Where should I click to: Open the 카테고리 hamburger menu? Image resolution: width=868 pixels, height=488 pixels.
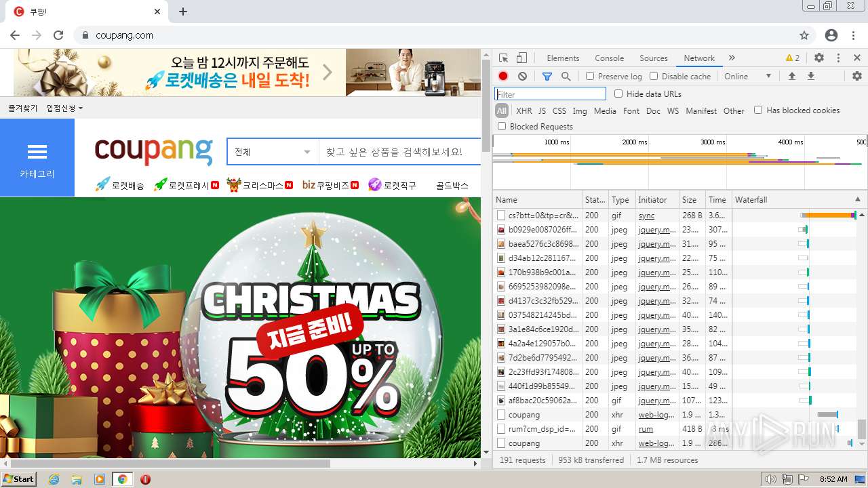(37, 158)
